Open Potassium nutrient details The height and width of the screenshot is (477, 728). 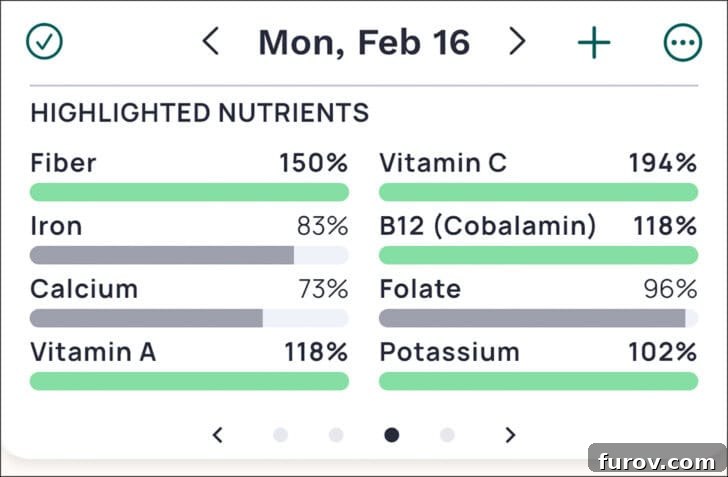point(539,367)
